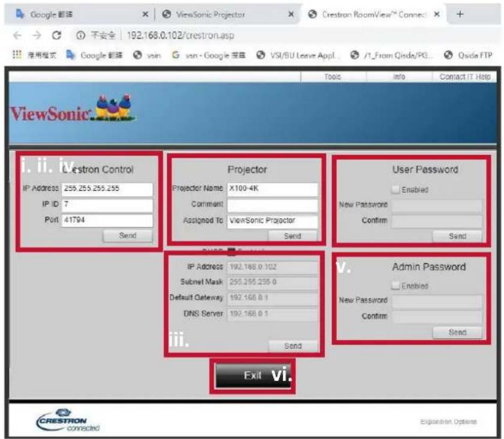
Task: Click the Subnet Mask field
Action: 272,282
